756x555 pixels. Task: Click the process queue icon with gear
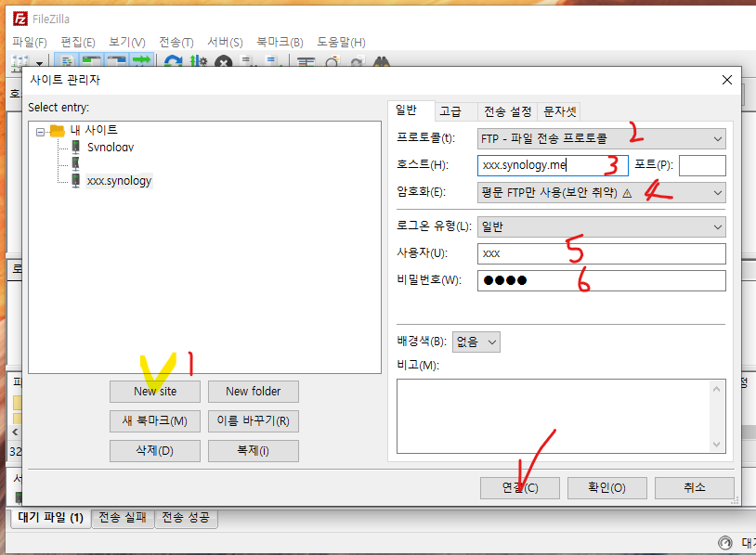pos(198,61)
